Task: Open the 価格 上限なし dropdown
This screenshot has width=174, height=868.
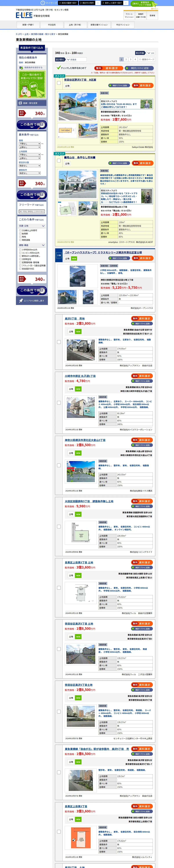Action: [x=30, y=147]
